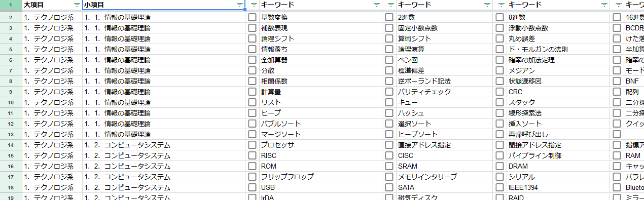Screen dimensions: 644x200
Task: Select row 2 header
Action: (11, 17)
